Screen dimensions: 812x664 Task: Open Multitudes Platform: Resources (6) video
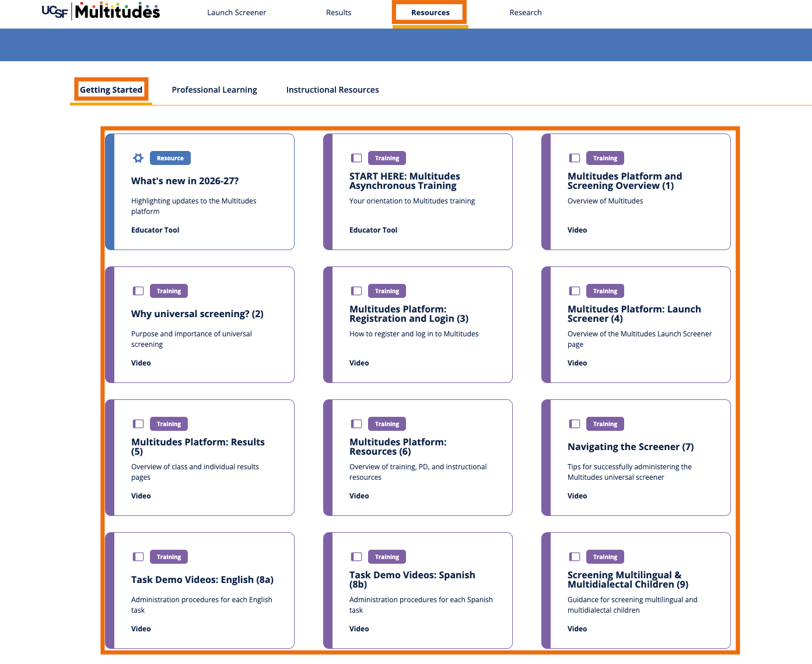point(398,447)
